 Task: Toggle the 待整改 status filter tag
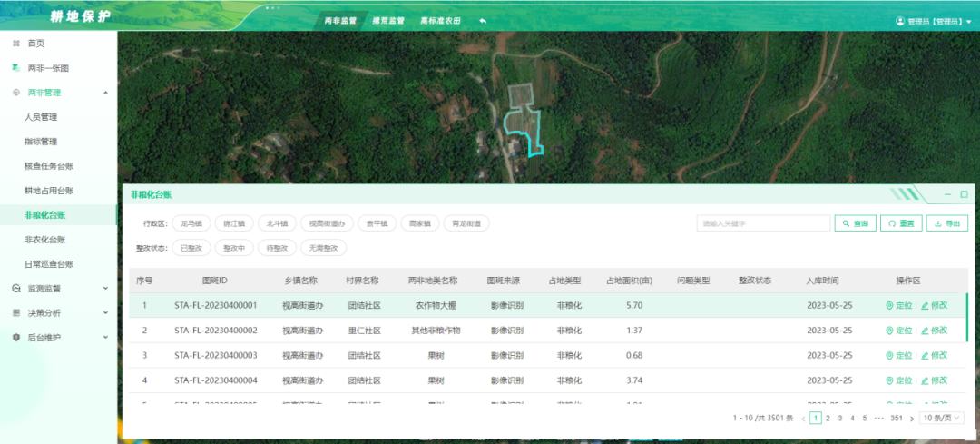[274, 248]
